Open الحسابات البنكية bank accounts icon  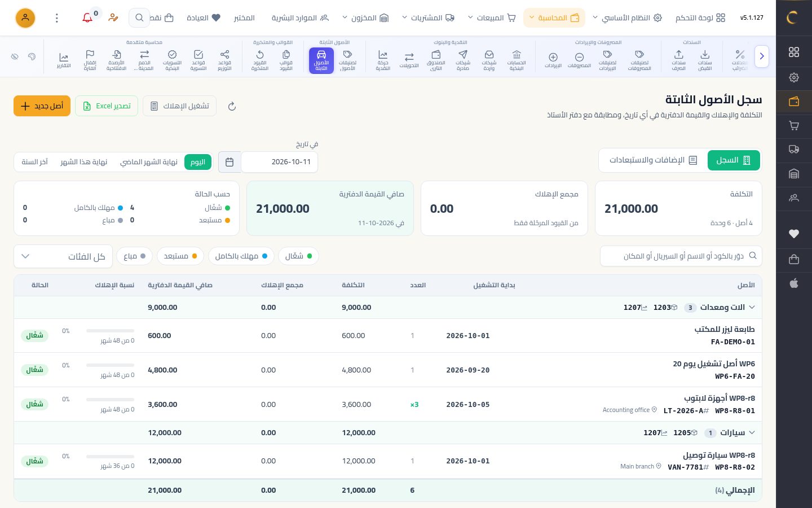517,60
